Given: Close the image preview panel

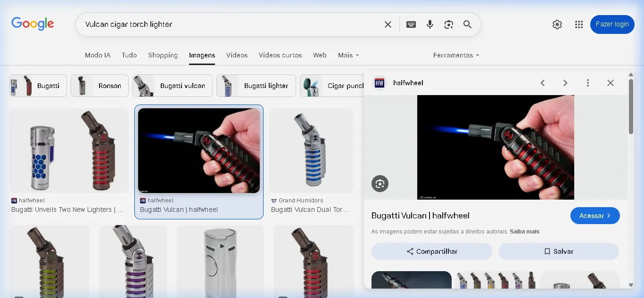Looking at the screenshot, I should click(x=611, y=83).
